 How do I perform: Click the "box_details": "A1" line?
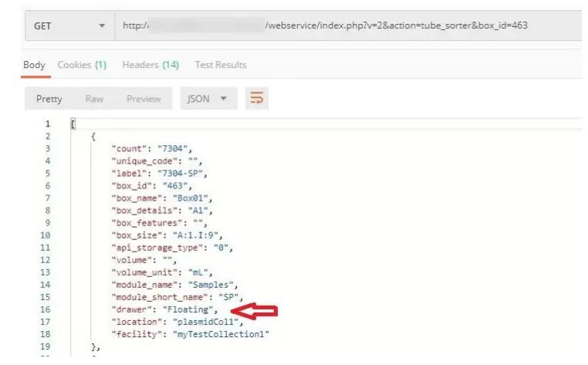tap(162, 211)
